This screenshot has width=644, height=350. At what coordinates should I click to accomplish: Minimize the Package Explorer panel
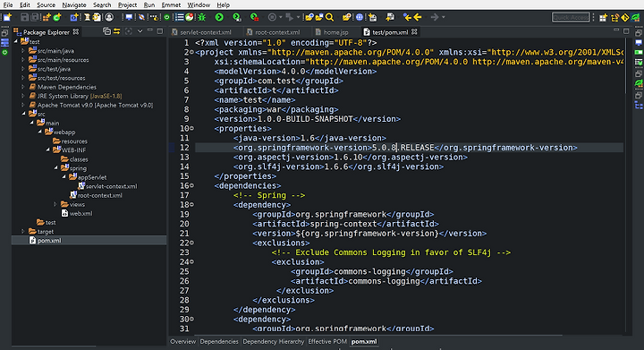pos(150,30)
